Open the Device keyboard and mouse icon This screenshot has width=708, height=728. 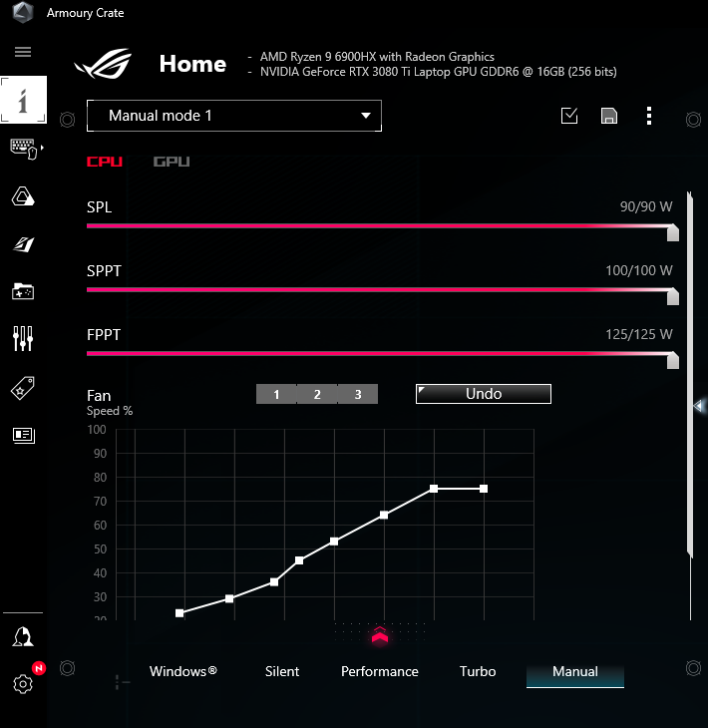(26, 149)
